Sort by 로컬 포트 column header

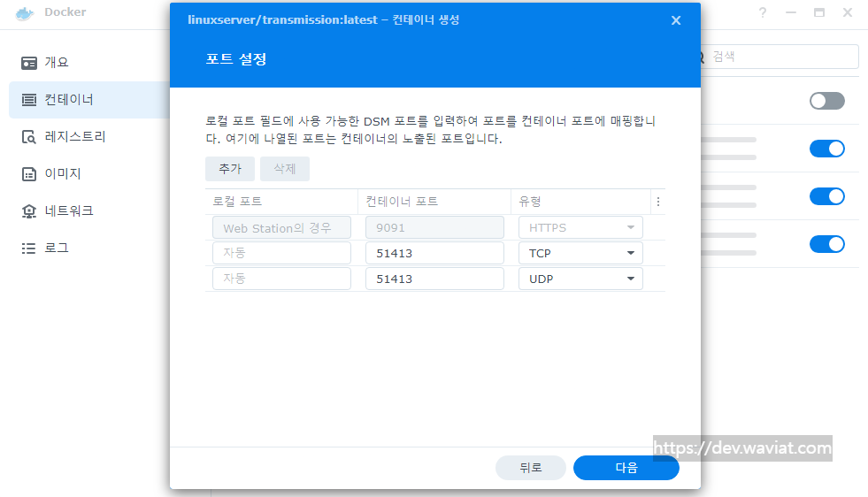281,202
